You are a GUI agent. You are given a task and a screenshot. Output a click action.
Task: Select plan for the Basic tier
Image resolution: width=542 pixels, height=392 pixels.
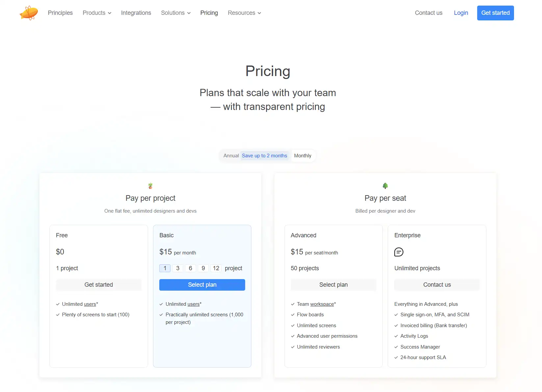(202, 285)
